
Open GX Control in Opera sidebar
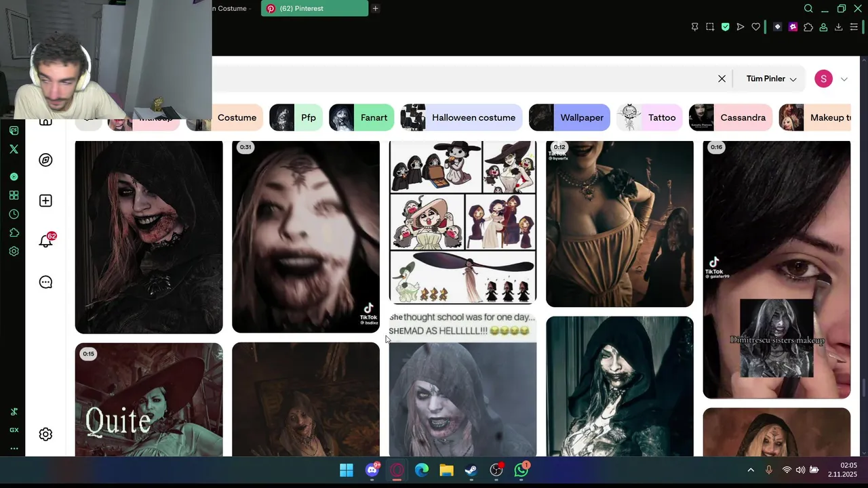point(14,430)
